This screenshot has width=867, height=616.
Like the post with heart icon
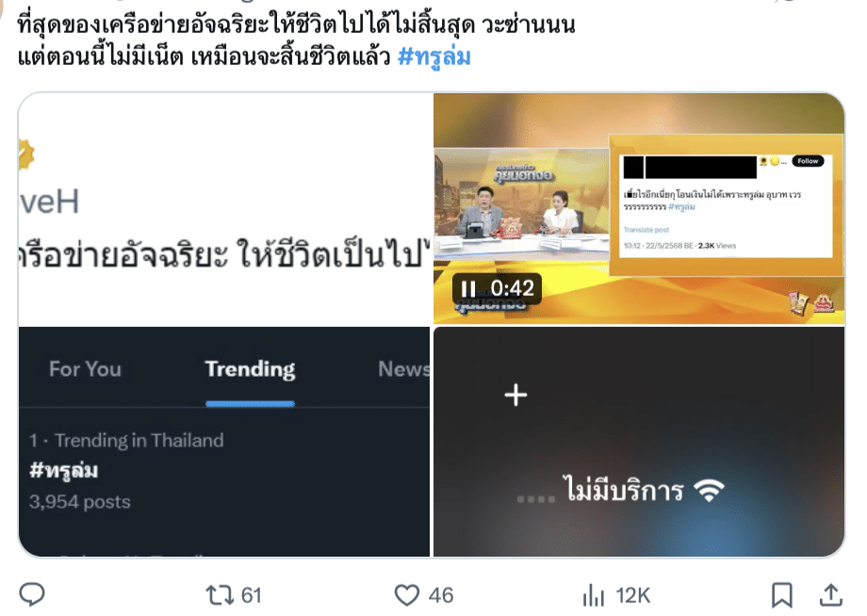pos(406,595)
